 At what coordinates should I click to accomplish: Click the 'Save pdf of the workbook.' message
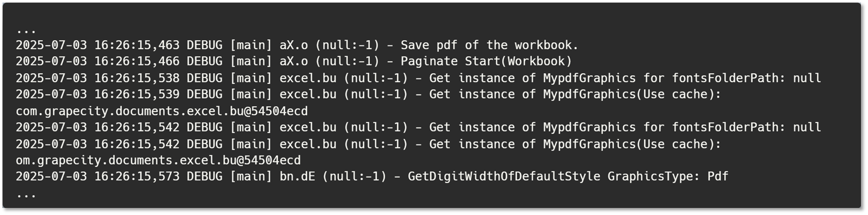point(490,45)
